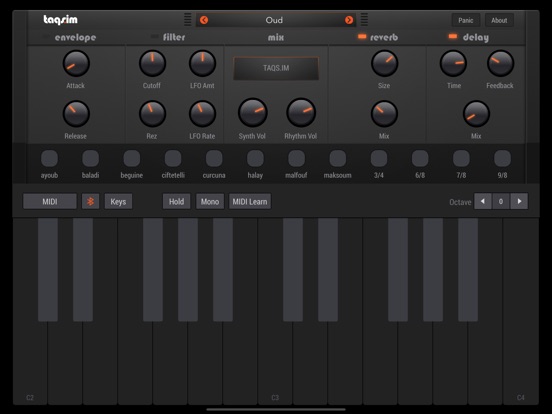Click the delay Feedback knob

point(500,64)
